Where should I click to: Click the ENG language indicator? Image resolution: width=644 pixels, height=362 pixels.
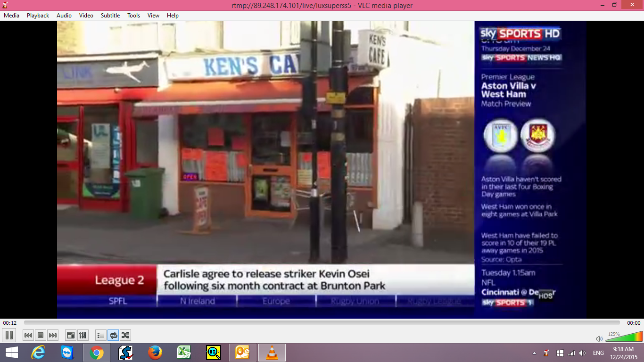598,353
